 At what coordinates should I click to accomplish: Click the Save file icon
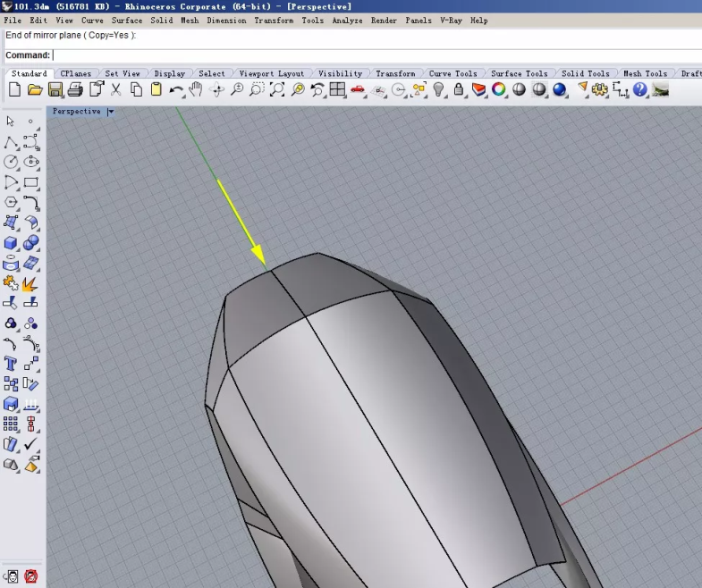(x=55, y=89)
